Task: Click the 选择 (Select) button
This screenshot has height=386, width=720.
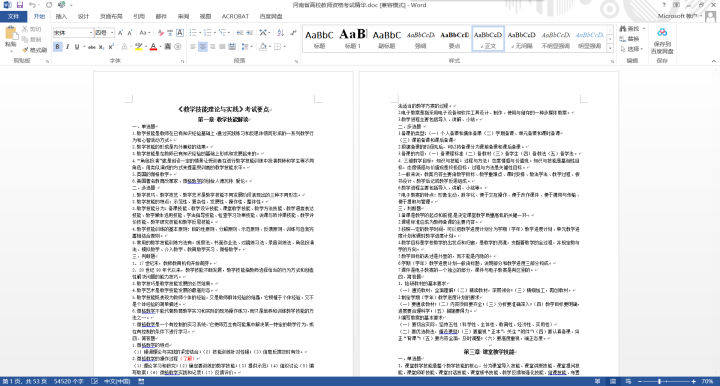Action: coord(631,49)
